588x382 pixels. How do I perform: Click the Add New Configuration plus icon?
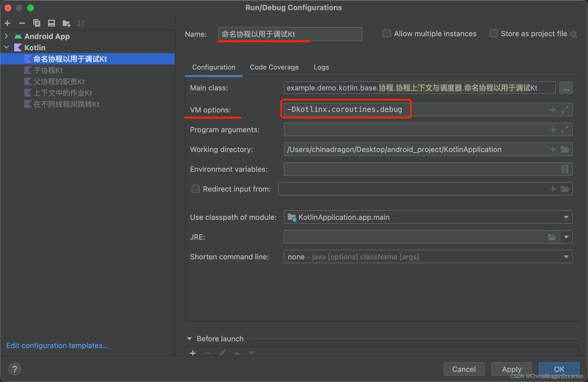8,23
